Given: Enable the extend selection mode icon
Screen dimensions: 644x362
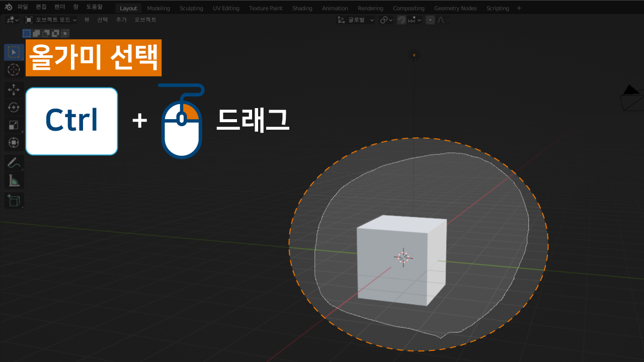Looking at the screenshot, I should [36, 33].
